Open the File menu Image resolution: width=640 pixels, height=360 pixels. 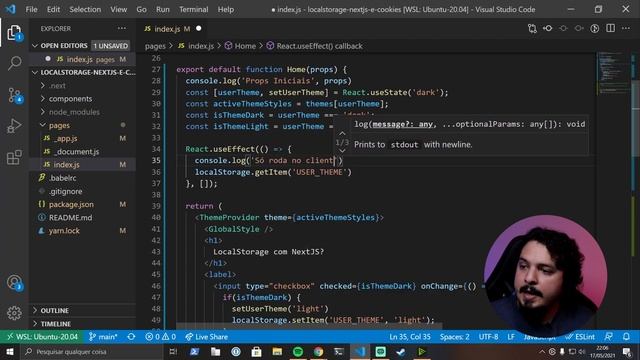[x=31, y=9]
